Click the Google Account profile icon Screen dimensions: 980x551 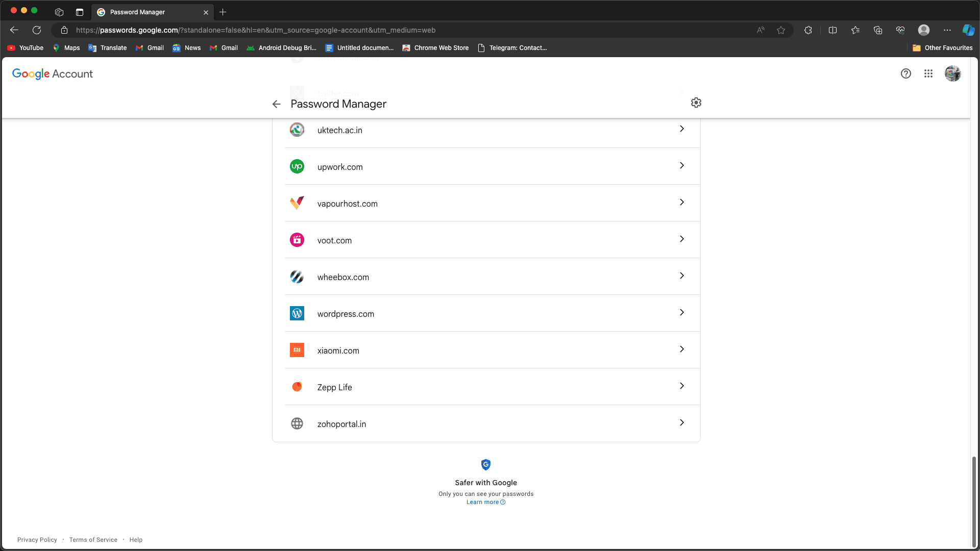pos(953,74)
